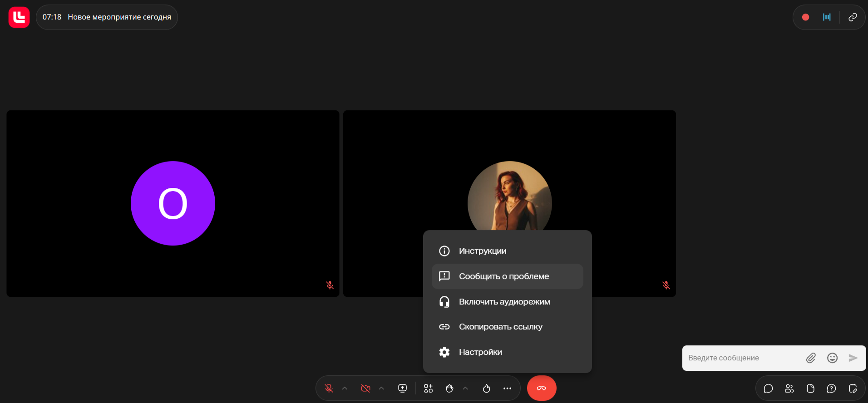Open the add apps widgets icon
Image resolution: width=868 pixels, height=403 pixels.
(428, 388)
